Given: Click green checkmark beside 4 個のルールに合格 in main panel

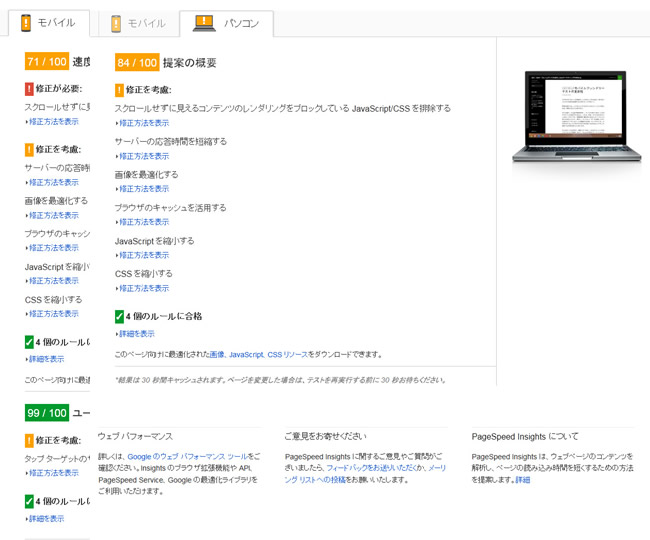Looking at the screenshot, I should [119, 317].
